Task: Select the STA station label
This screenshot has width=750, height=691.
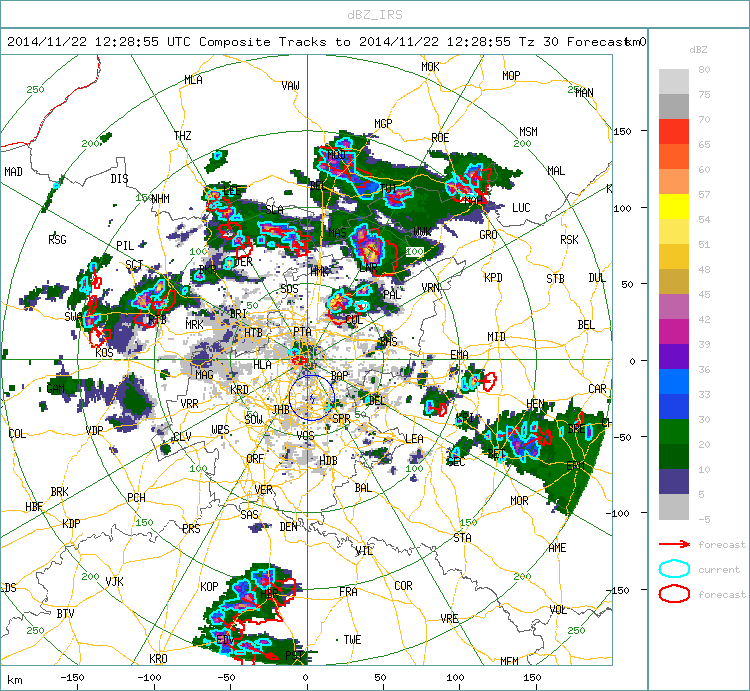Action: 463,538
